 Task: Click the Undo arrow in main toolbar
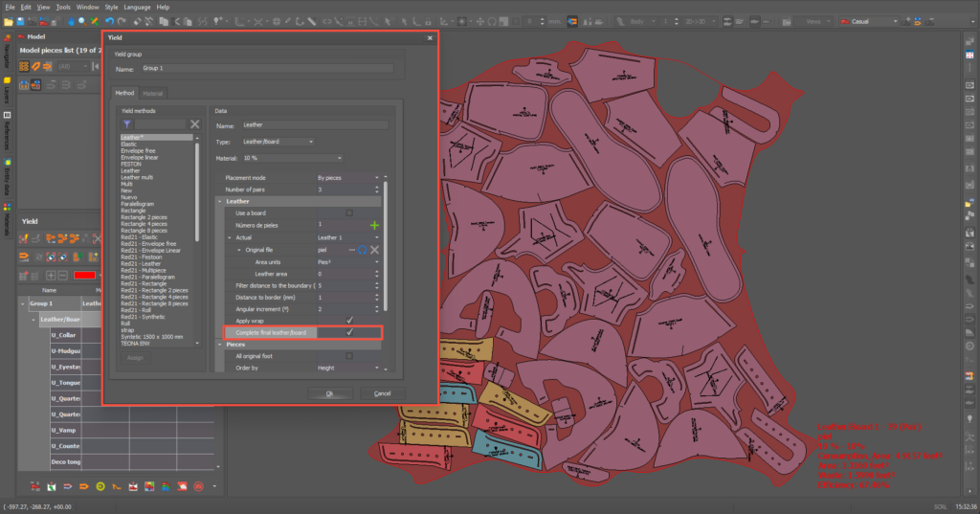coord(109,21)
